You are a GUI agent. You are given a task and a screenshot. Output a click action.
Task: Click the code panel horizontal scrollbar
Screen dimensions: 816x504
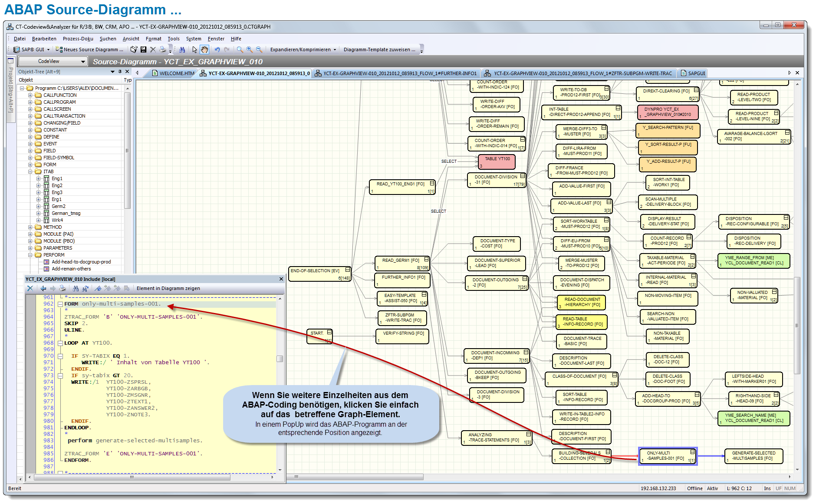[x=132, y=477]
